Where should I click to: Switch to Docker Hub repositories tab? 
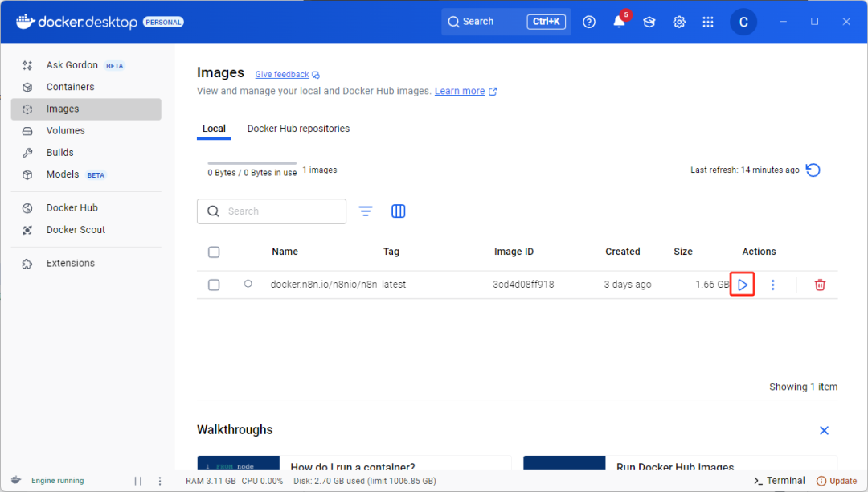[298, 129]
